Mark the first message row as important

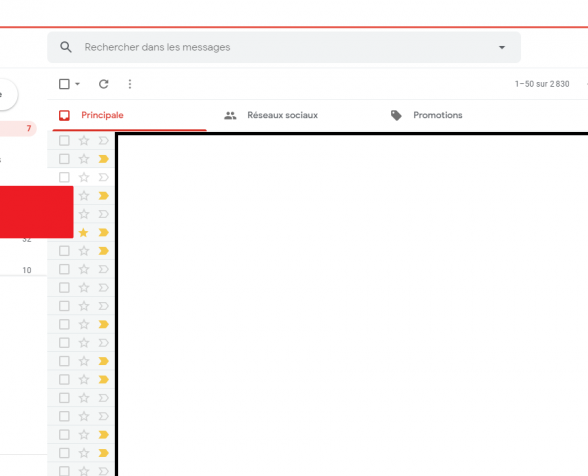pyautogui.click(x=104, y=141)
